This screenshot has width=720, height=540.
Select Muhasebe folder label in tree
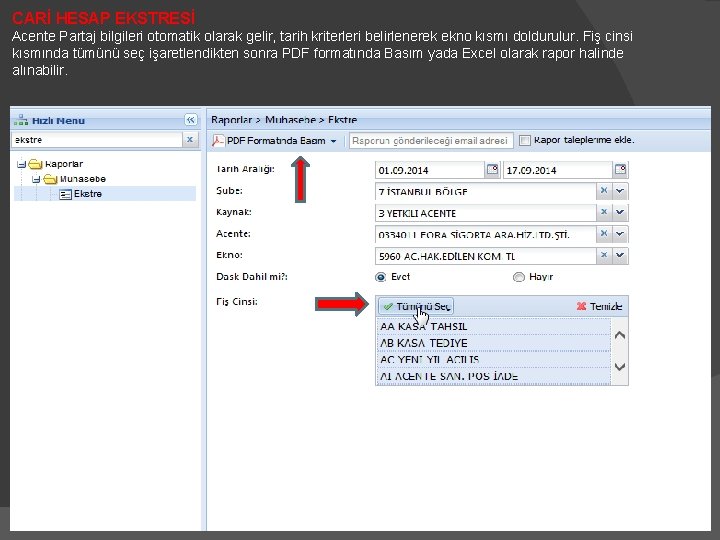[83, 179]
